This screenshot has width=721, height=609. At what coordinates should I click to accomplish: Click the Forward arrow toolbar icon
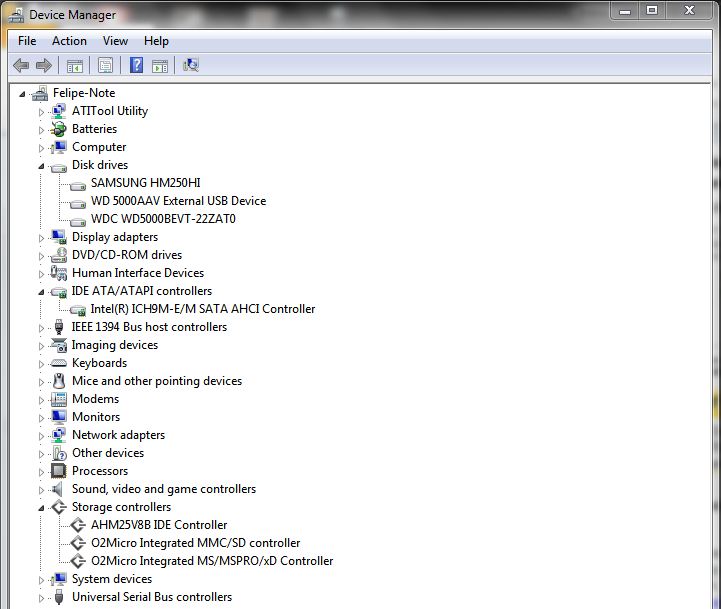pos(44,65)
